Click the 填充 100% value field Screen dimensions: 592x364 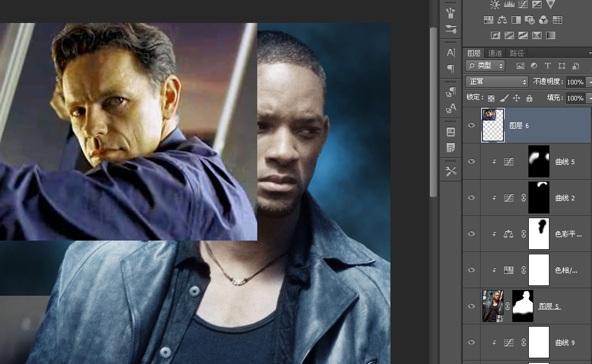tap(575, 98)
